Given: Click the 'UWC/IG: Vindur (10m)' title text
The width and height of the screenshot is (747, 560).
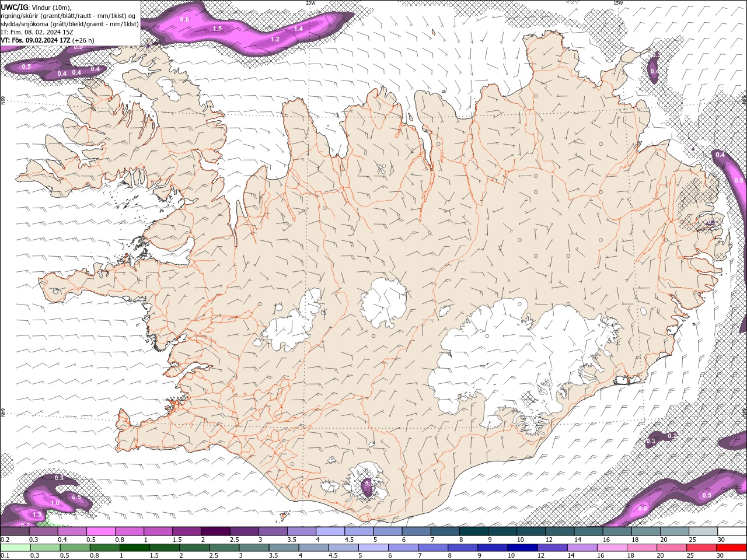Looking at the screenshot, I should [36, 7].
